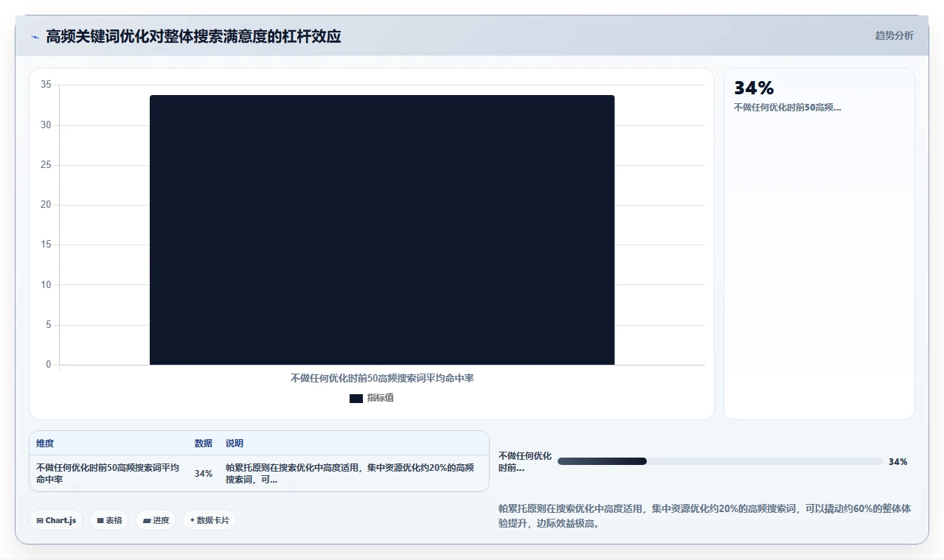Viewport: 944px width, 560px height.
Task: Click the table's 不做任何优化时前50高频搜索词平均命中率 cell
Action: coord(108,474)
